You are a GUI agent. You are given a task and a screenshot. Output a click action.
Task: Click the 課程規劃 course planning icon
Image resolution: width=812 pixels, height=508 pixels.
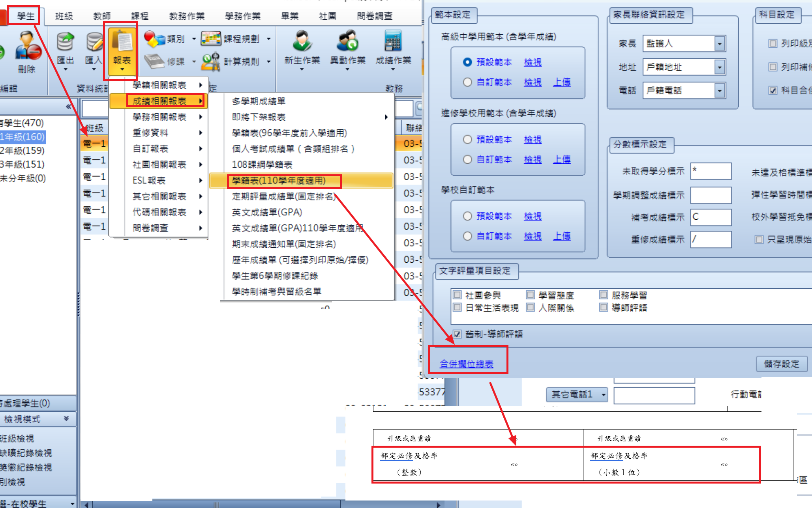(211, 39)
